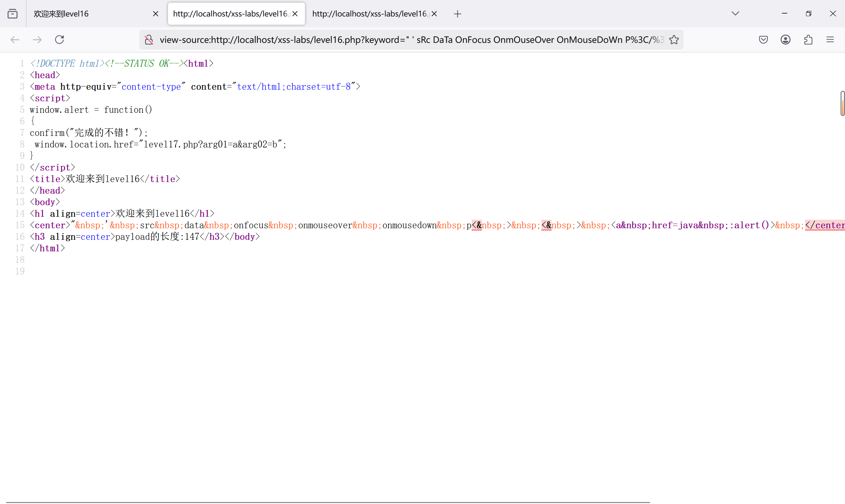Bookmark this page with star icon
This screenshot has width=845, height=504.
click(x=674, y=40)
